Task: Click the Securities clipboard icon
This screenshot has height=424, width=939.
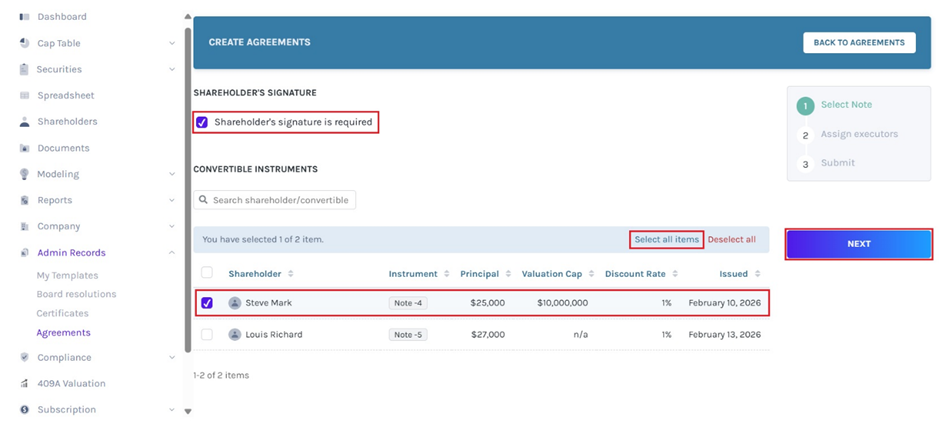Action: tap(24, 70)
